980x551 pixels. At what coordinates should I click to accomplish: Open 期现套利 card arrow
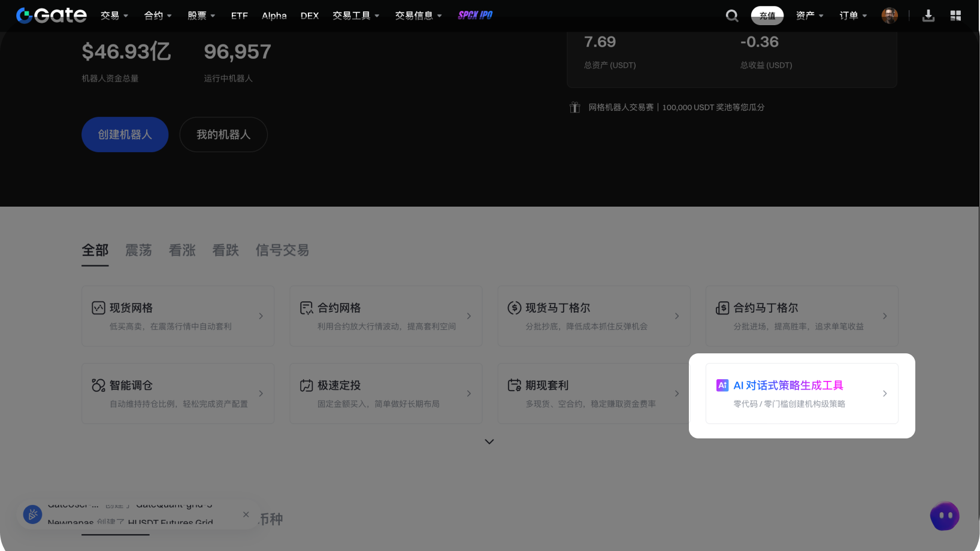click(677, 393)
